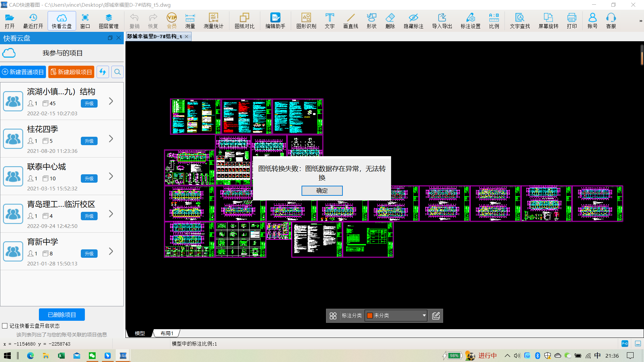The image size is (644, 362).
Task: Click 确定 in the error dialog
Action: (322, 190)
